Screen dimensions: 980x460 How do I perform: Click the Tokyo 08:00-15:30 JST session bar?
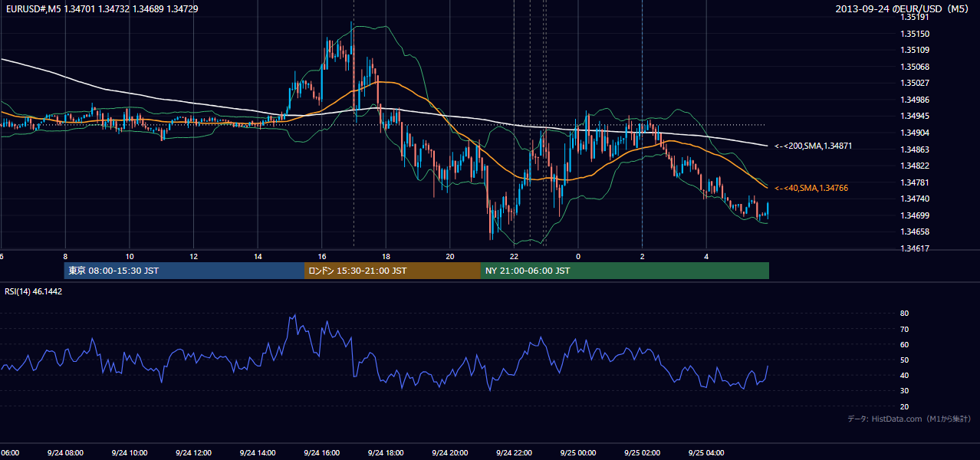pyautogui.click(x=184, y=271)
